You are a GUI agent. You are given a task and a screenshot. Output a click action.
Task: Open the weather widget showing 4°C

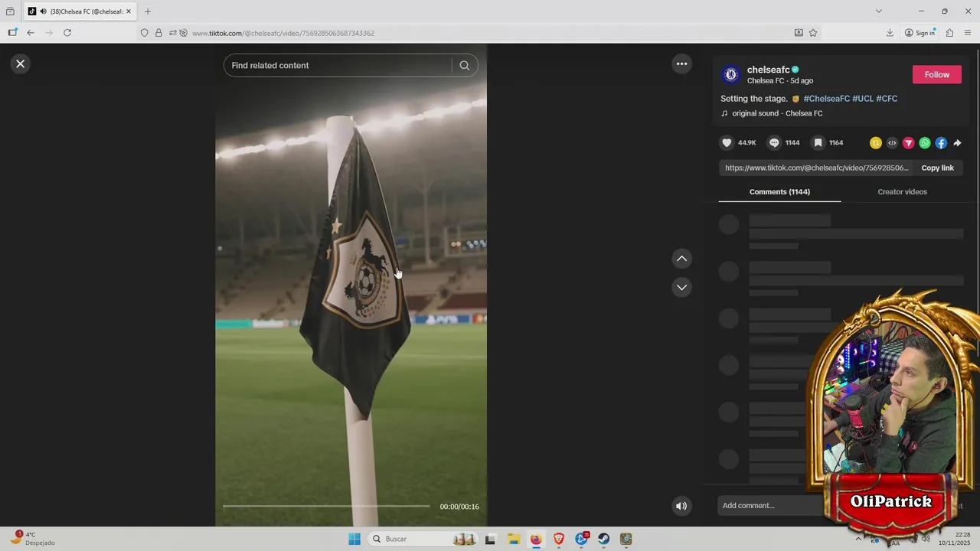32,539
